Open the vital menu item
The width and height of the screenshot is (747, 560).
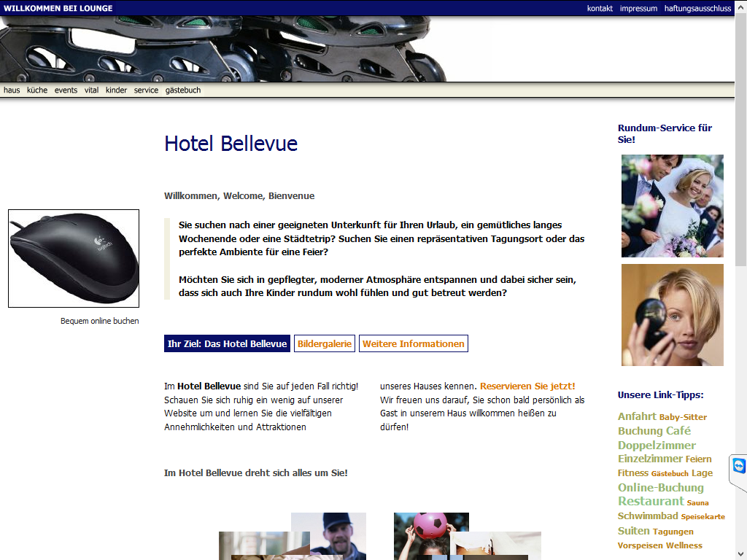91,90
